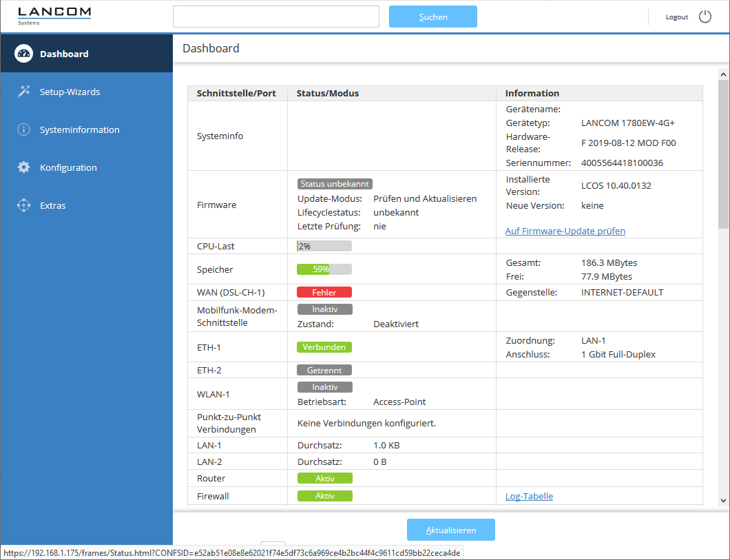Go to Extras in the sidebar
730x560 pixels.
tap(52, 205)
